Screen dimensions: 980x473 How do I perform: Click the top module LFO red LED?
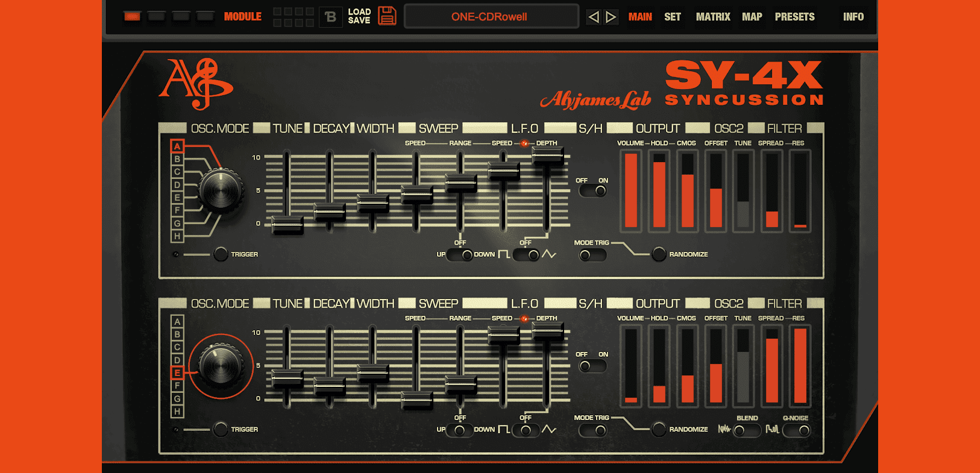click(x=524, y=143)
